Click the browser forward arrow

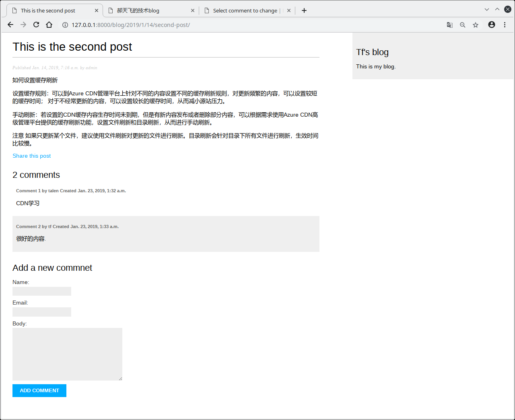point(23,25)
